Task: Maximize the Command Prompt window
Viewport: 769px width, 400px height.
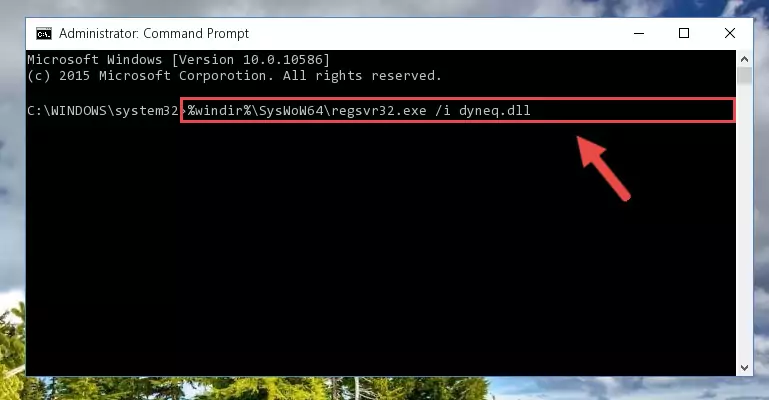Action: point(684,33)
